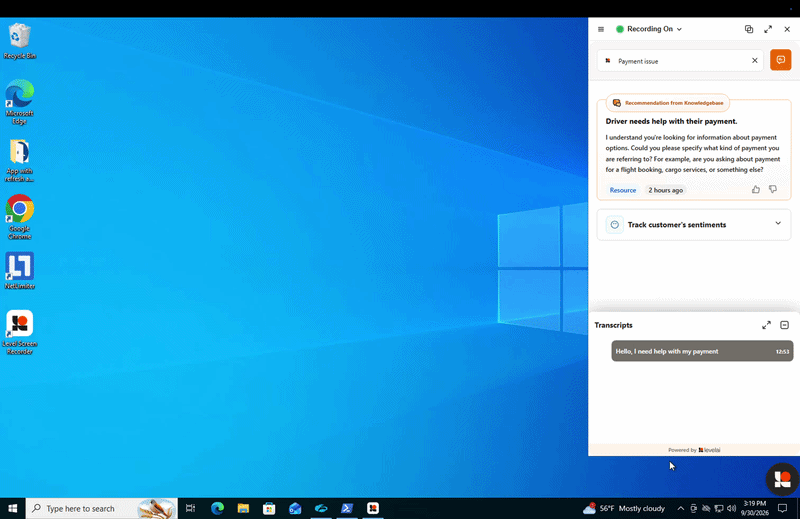Select the Level Screen Recorder desktop shortcut
This screenshot has height=519, width=800.
click(19, 332)
